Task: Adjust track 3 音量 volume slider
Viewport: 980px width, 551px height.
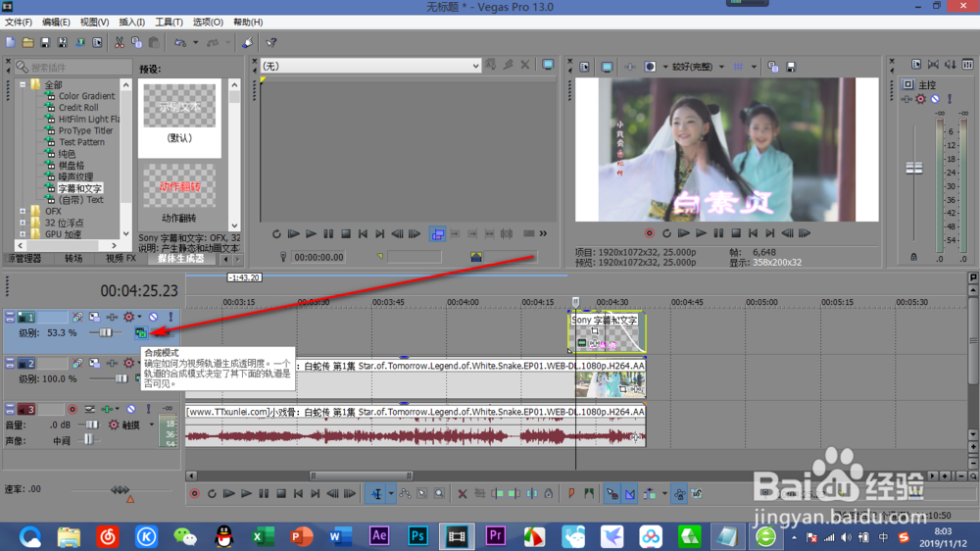Action: [x=91, y=425]
